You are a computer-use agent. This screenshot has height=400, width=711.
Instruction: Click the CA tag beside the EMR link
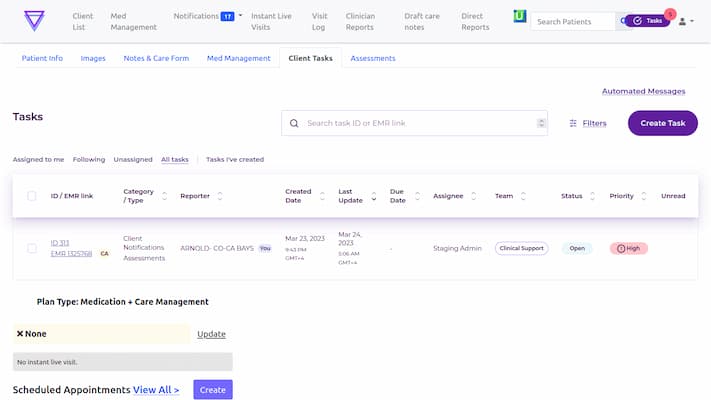(x=104, y=254)
